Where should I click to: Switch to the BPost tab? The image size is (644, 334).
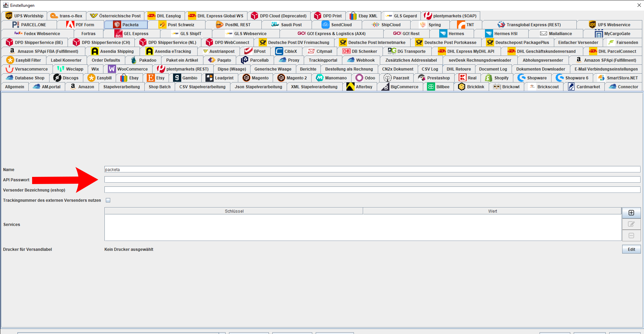pyautogui.click(x=255, y=51)
